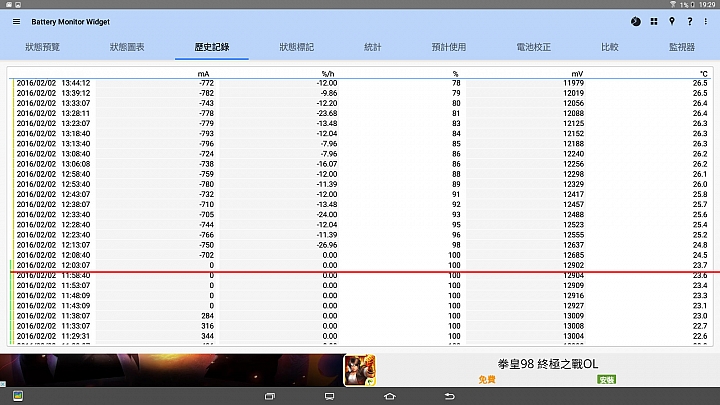Tap the recent apps navigation icon
The image size is (720, 405).
(270, 396)
